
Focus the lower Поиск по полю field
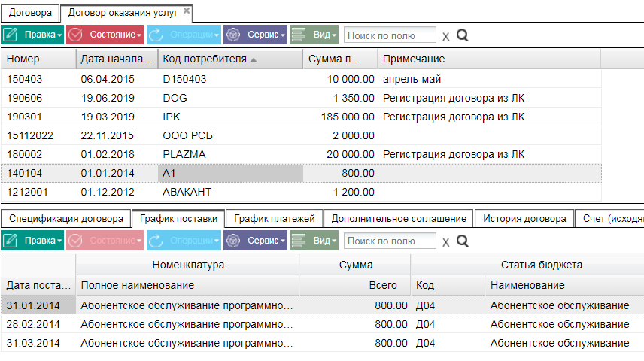[390, 241]
